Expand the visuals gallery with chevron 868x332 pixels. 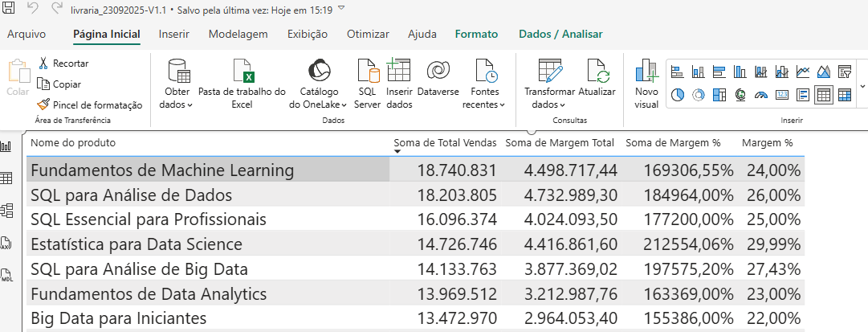click(863, 85)
